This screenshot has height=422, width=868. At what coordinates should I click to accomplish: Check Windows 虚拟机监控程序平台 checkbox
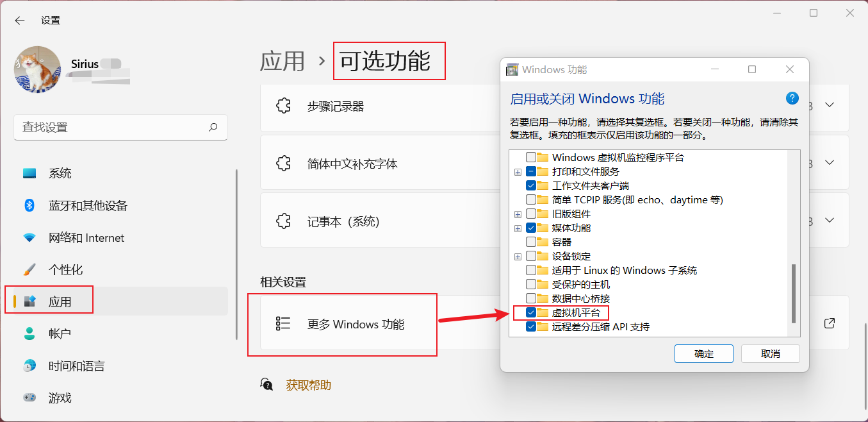coord(531,157)
